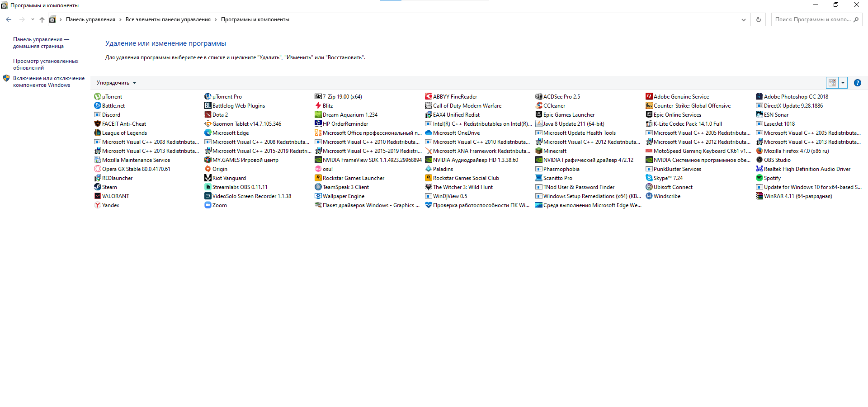Click the Up one level arrow
Viewport: 868px width, 407px height.
point(42,19)
